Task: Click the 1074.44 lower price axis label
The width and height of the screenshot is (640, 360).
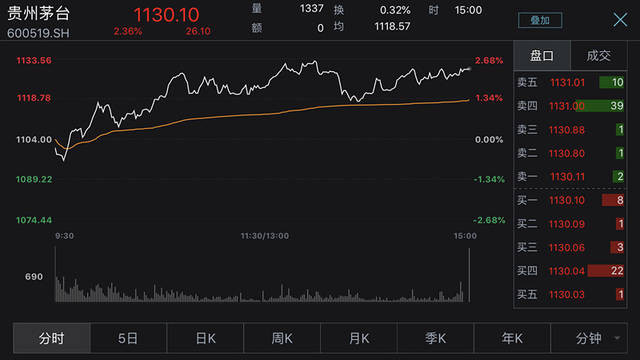Action: click(x=34, y=220)
